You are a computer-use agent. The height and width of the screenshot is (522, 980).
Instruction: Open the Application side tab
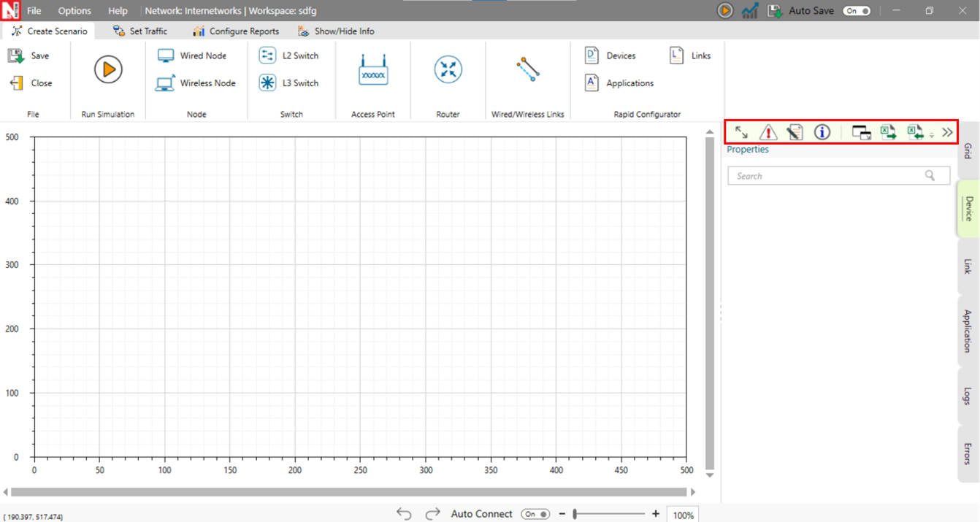click(x=968, y=331)
